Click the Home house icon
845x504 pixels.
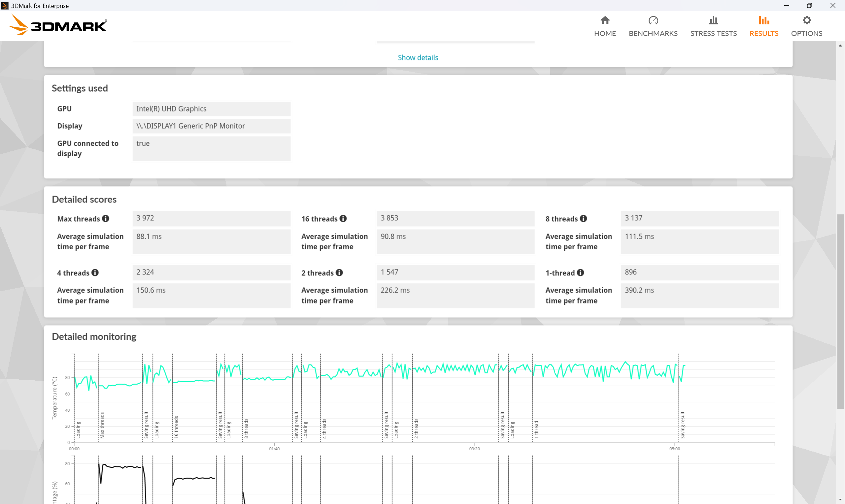point(605,20)
